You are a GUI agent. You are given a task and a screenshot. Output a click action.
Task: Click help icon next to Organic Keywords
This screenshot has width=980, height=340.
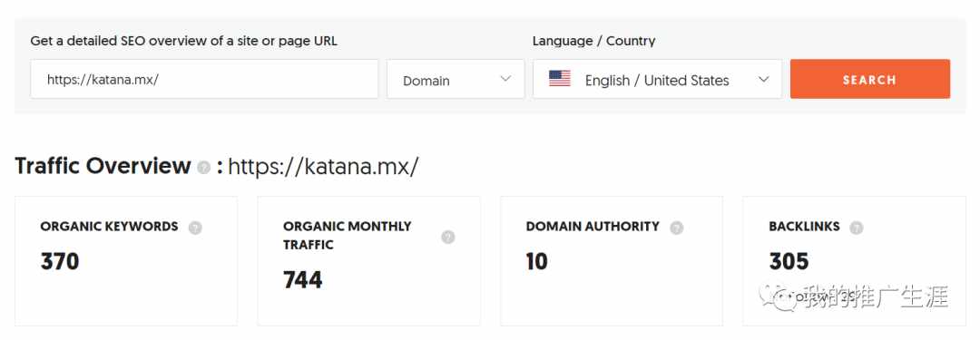[x=195, y=228]
